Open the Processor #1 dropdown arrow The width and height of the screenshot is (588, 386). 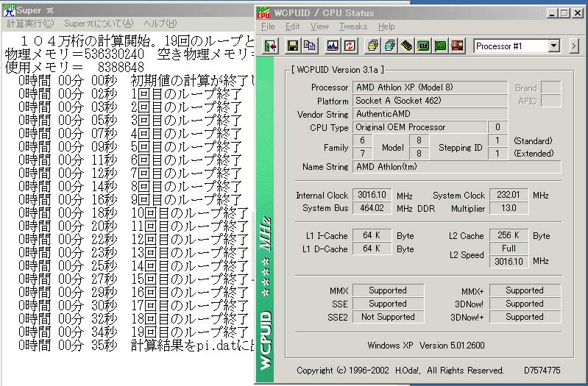point(553,46)
